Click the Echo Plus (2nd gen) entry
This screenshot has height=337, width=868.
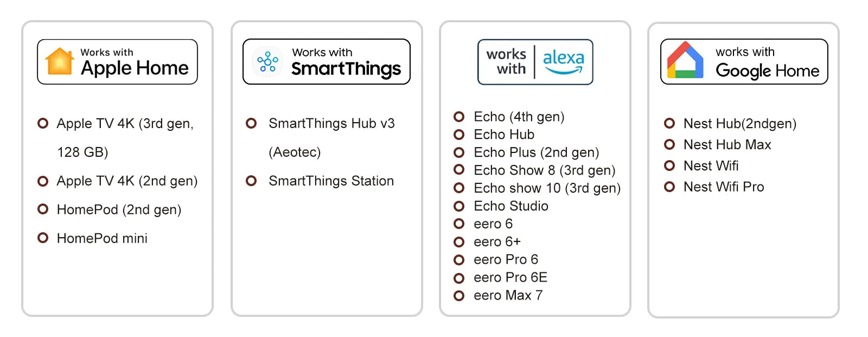(x=536, y=152)
